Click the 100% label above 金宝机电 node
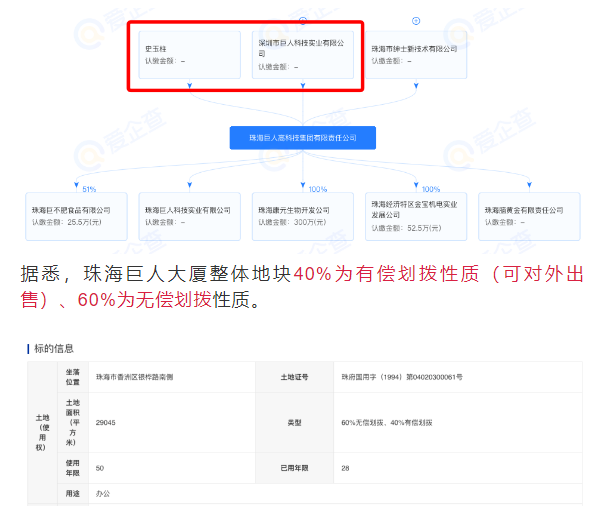Image resolution: width=594 pixels, height=507 pixels. tap(431, 189)
